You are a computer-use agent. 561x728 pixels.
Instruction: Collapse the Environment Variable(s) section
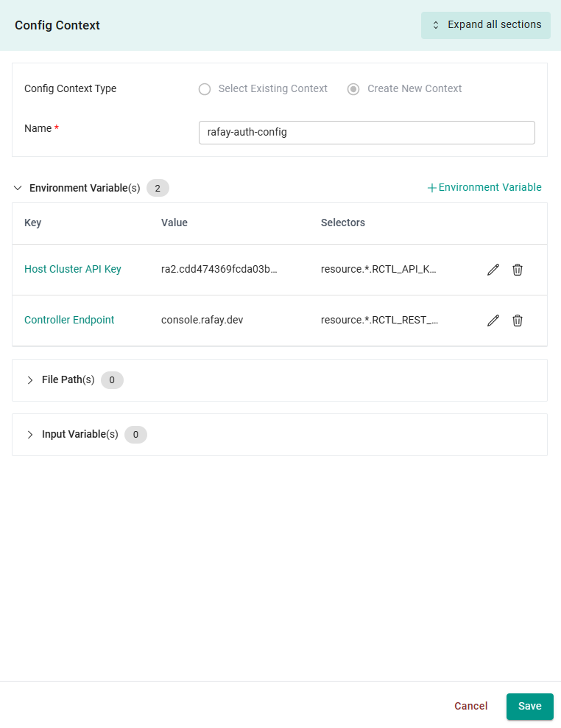click(17, 188)
